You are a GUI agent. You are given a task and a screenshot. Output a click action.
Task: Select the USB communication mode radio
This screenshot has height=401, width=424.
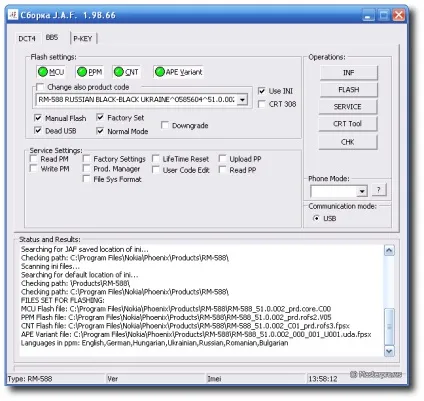click(316, 218)
